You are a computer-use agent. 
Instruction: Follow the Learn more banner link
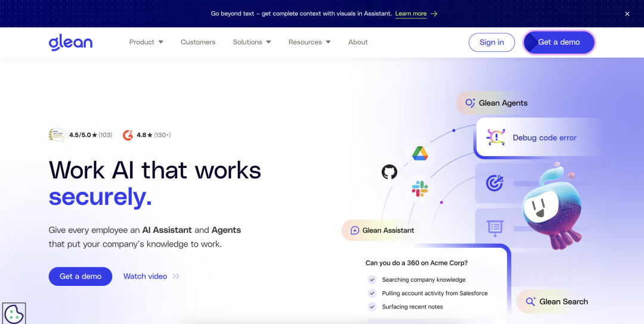[411, 14]
